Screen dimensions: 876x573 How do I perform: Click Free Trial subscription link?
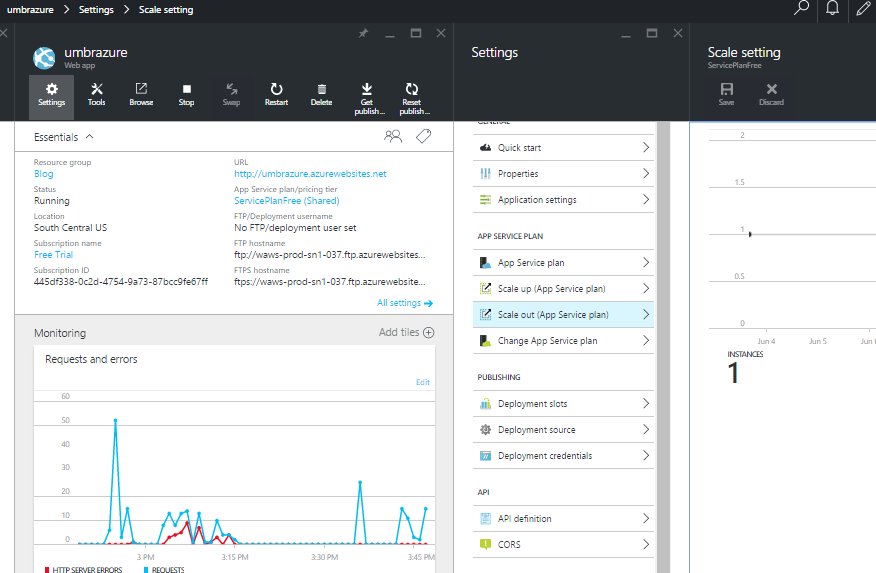pos(53,255)
